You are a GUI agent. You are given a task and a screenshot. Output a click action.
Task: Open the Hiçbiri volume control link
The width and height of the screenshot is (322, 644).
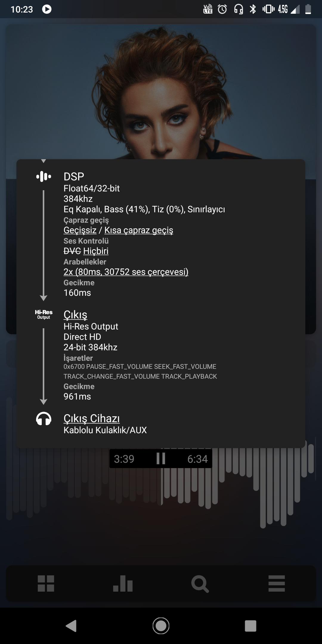pyautogui.click(x=96, y=251)
